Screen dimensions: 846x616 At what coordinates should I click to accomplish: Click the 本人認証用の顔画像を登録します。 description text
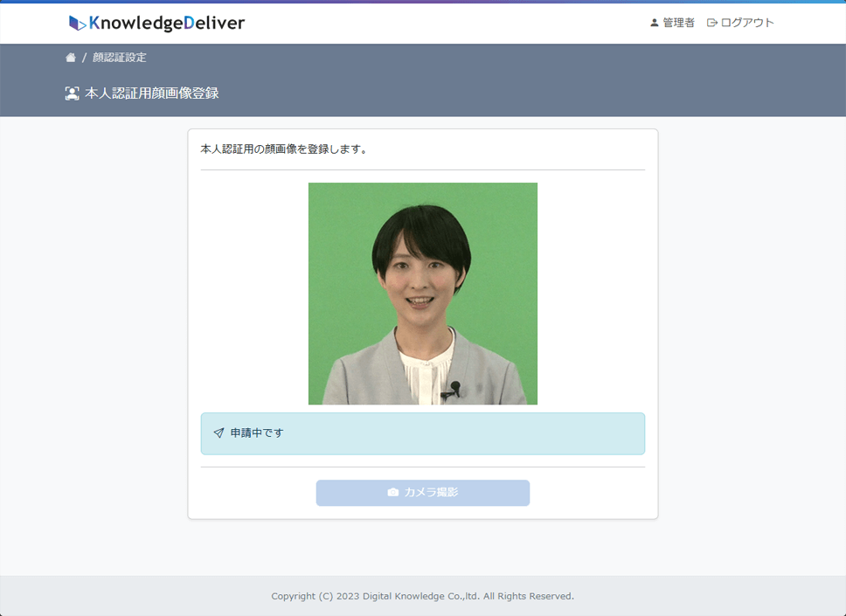[x=284, y=149]
